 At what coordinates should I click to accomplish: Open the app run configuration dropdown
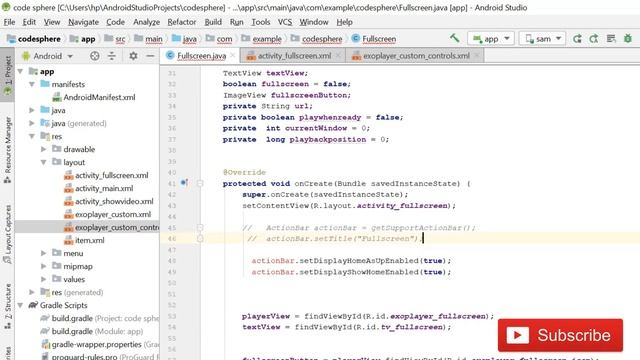click(491, 39)
